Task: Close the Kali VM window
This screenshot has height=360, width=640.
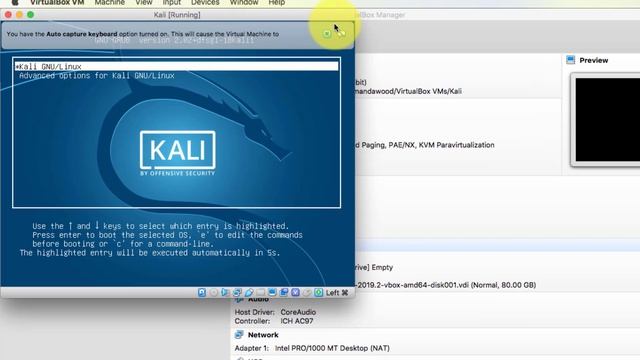Action: 8,15
